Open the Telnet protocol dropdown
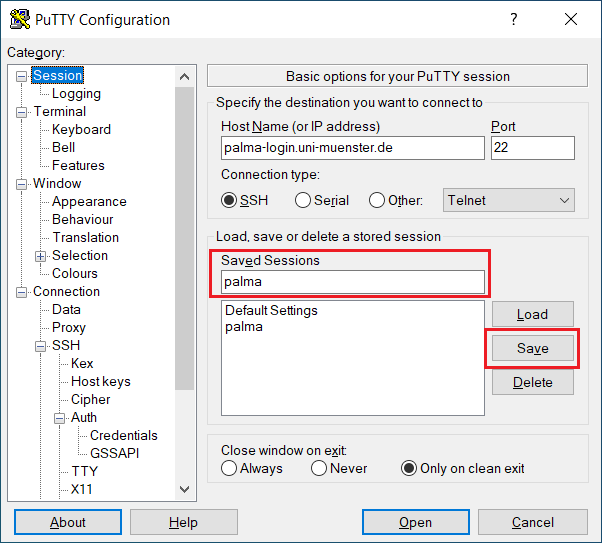The image size is (604, 545). (x=508, y=200)
